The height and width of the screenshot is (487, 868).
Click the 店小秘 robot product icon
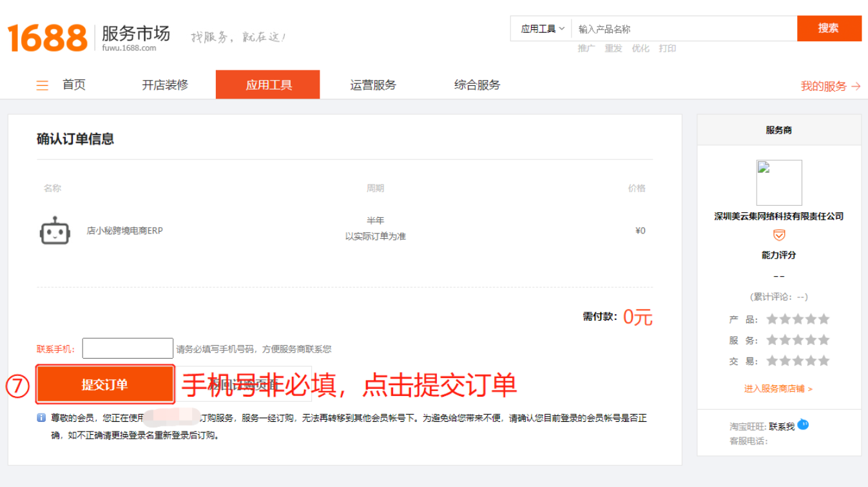55,230
